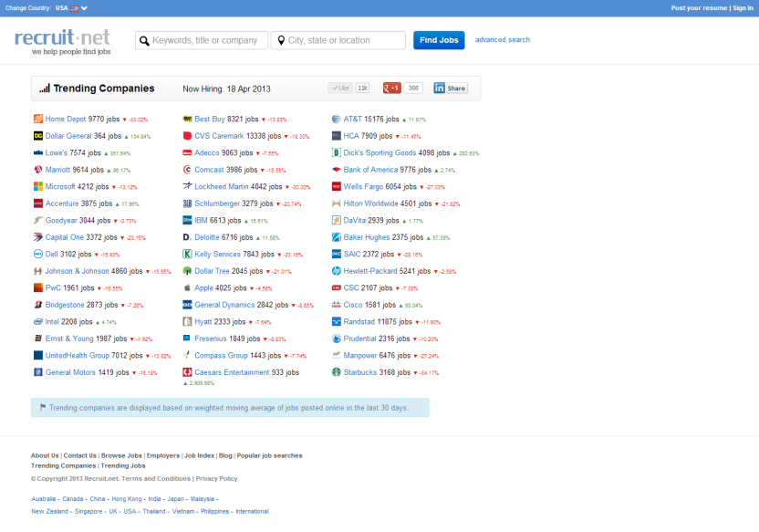
Task: Open Trending Jobs in the footer
Action: (x=123, y=465)
